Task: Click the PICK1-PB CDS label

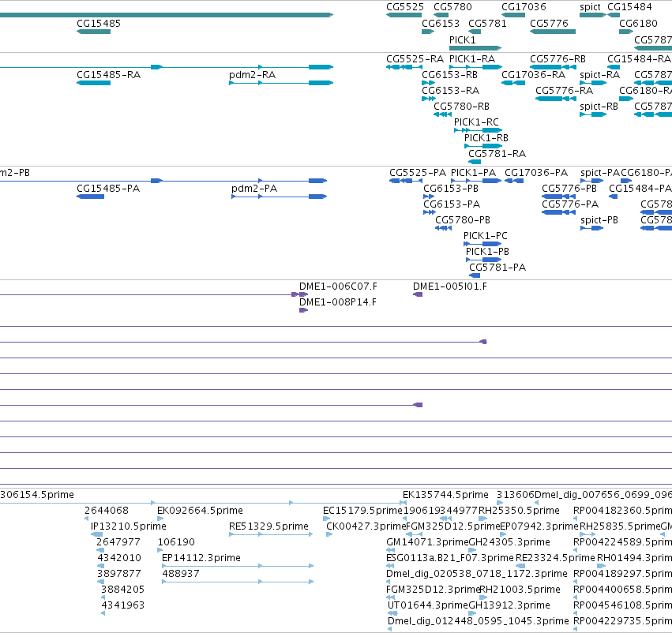Action: [487, 252]
